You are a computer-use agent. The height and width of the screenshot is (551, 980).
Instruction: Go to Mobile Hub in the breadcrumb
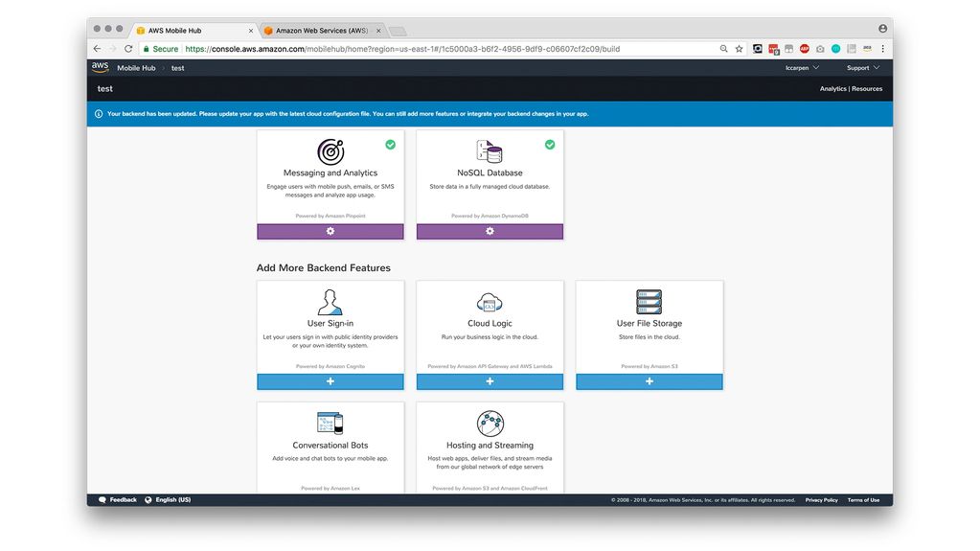[136, 68]
